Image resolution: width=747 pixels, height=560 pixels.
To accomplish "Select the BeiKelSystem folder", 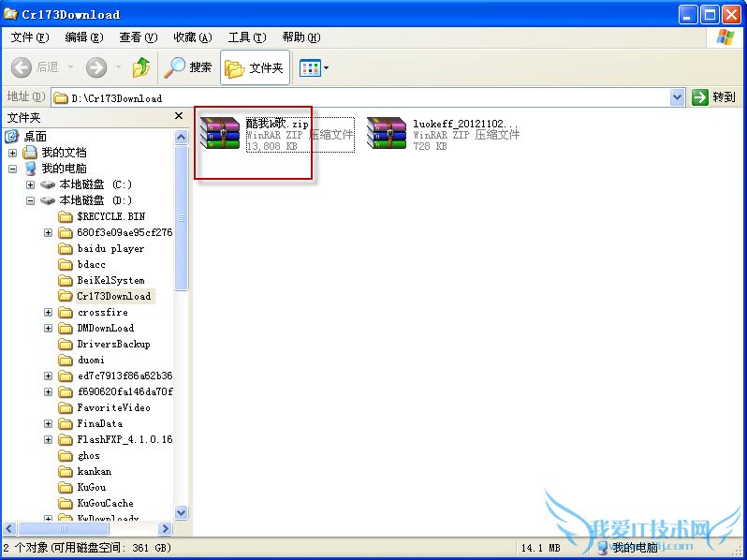I will pyautogui.click(x=110, y=280).
